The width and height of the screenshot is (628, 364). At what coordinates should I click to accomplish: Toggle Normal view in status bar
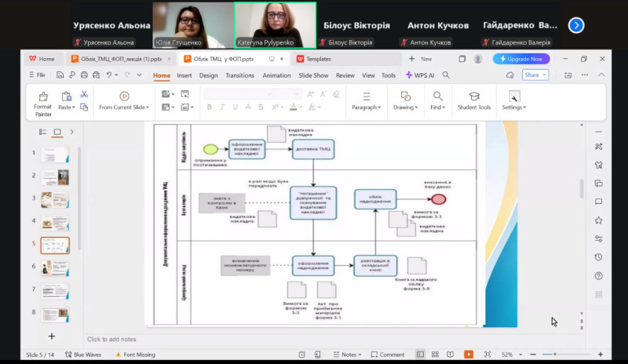pyautogui.click(x=420, y=355)
